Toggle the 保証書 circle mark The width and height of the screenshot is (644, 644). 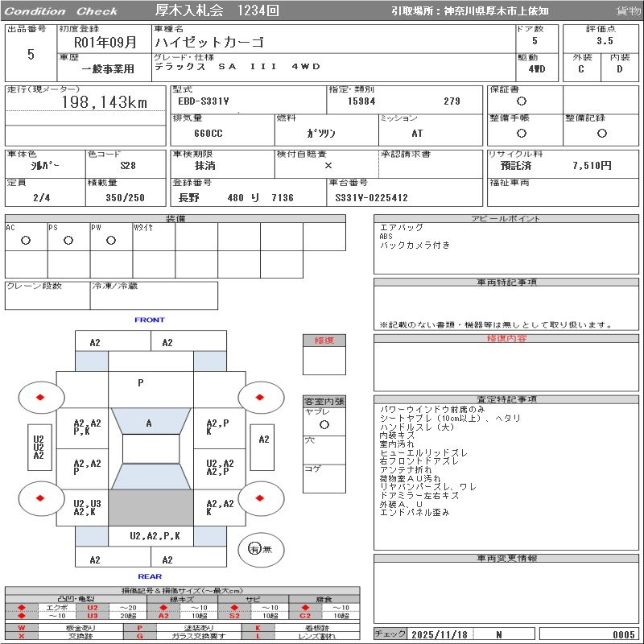pyautogui.click(x=522, y=101)
